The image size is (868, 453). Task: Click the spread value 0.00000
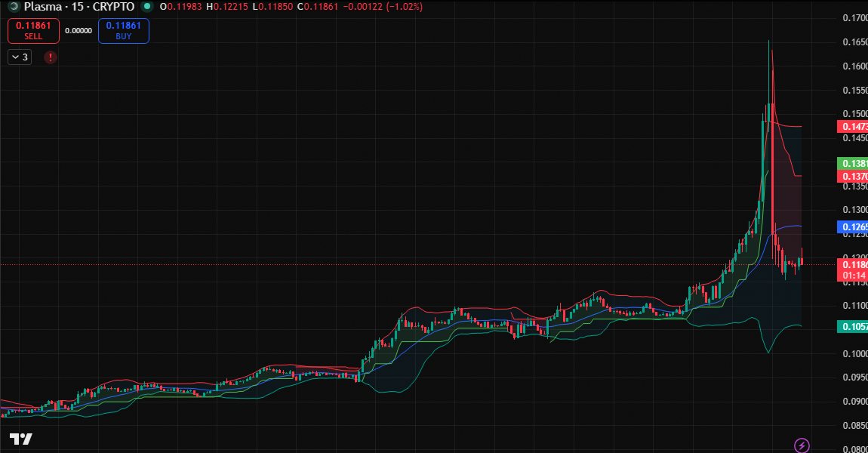click(x=78, y=31)
